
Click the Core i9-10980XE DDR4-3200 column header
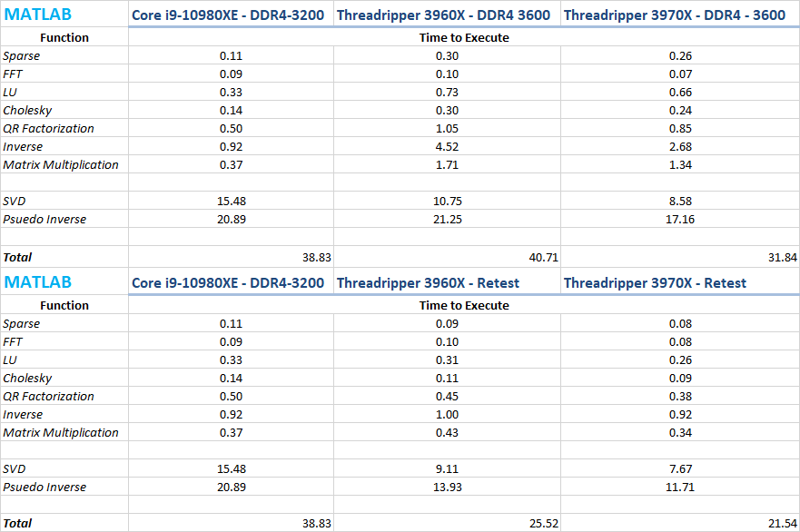(230, 15)
